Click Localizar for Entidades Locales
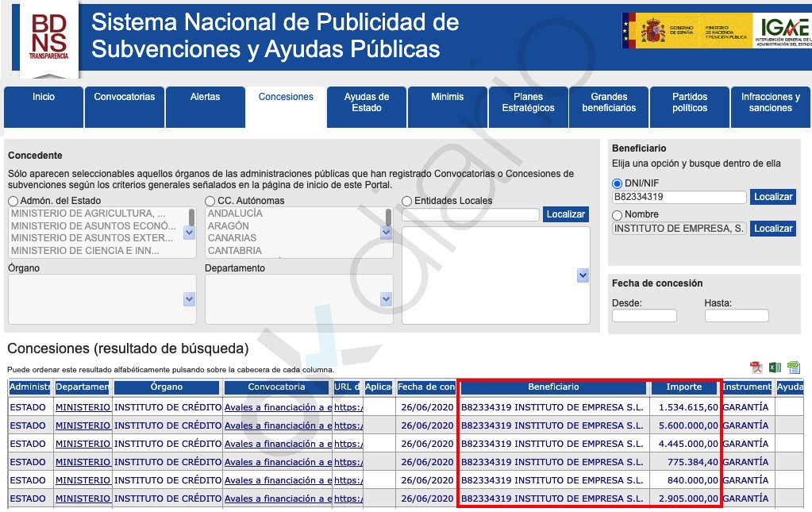 565,214
